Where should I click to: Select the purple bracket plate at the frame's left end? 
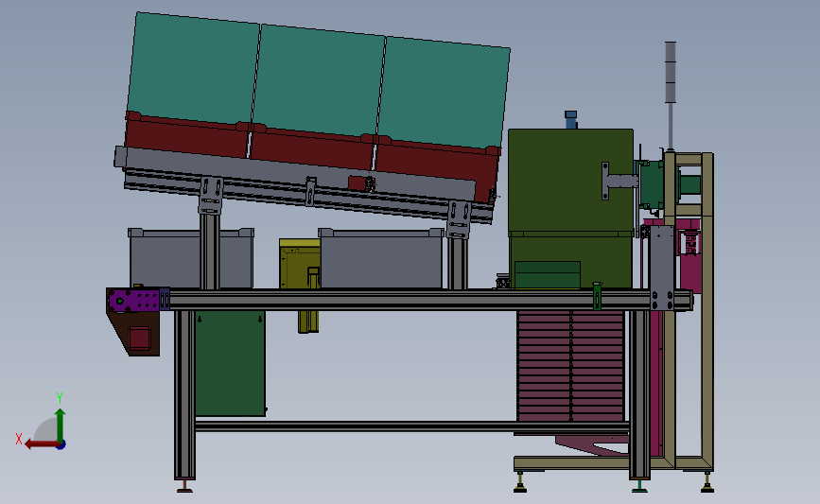[134, 301]
